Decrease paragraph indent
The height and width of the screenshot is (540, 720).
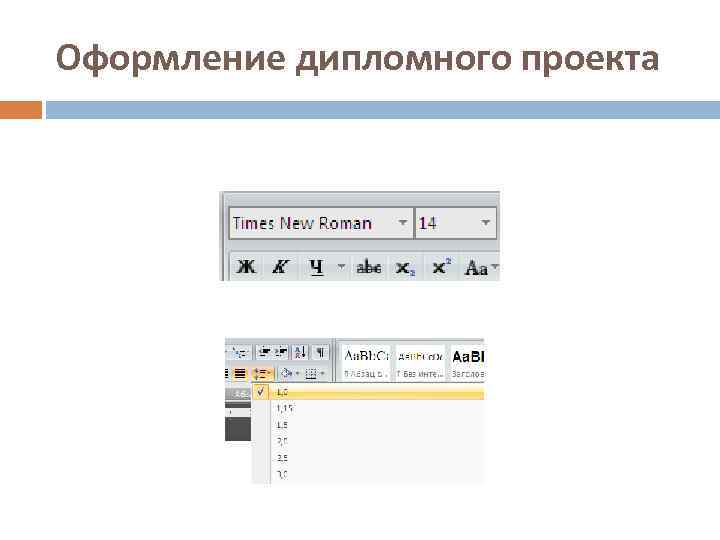pos(264,352)
